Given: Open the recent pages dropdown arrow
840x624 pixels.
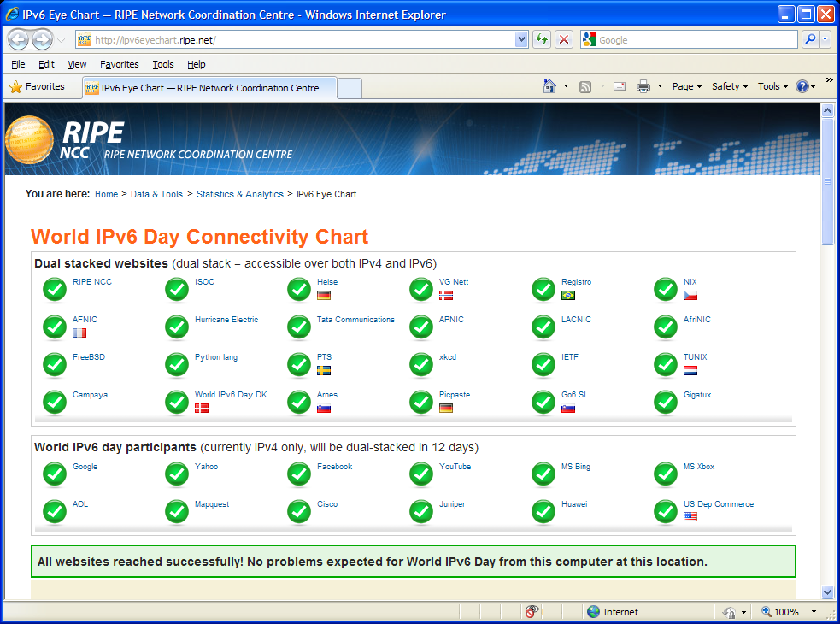Looking at the screenshot, I should pos(61,40).
